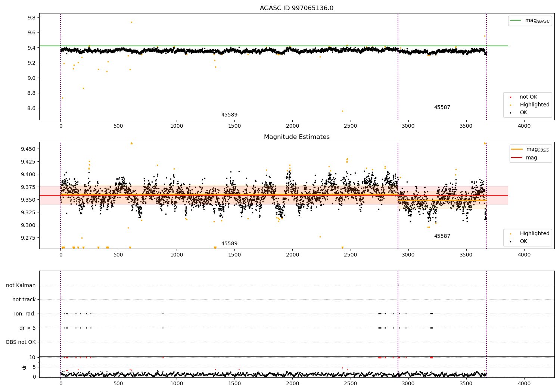Click the 'Magnitude Estimates' subplot title
This screenshot has height=392, width=560.
(x=296, y=137)
